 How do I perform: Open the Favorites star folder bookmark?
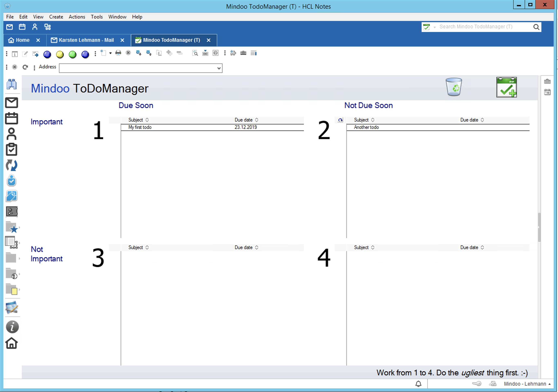[11, 227]
